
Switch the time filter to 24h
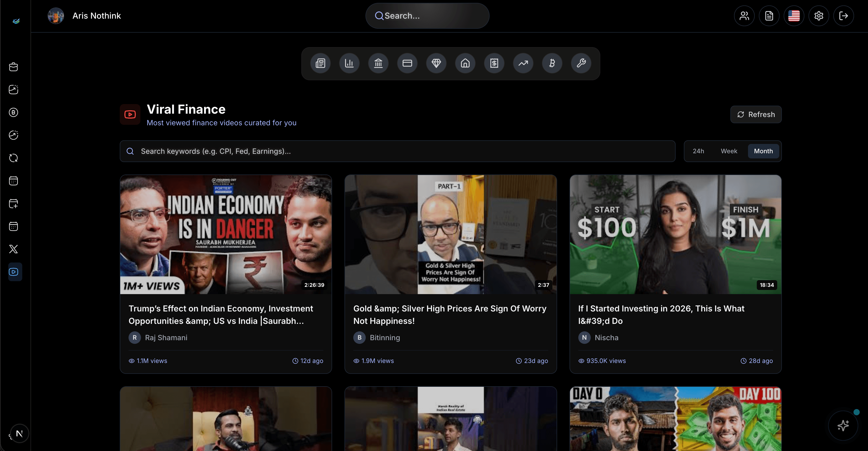tap(699, 151)
